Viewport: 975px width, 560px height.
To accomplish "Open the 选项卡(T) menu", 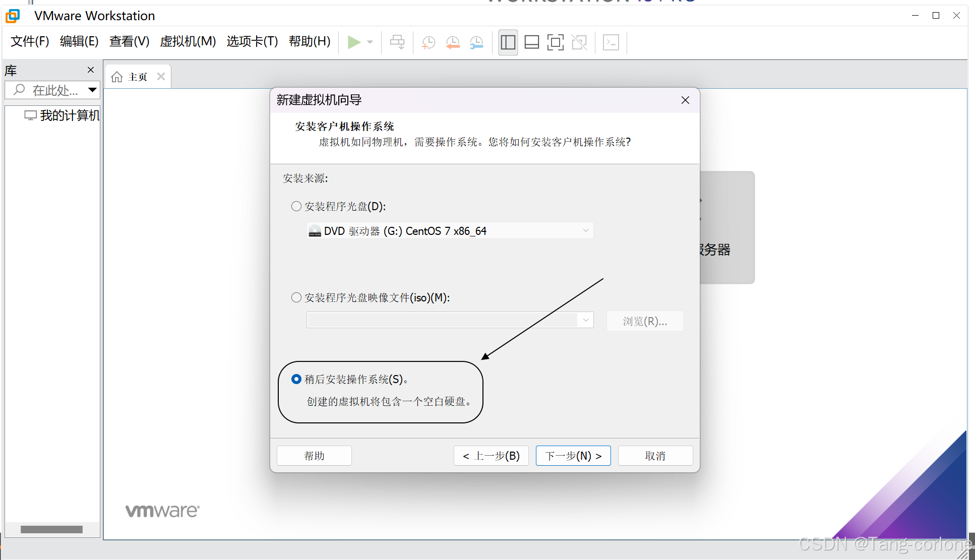I will [x=252, y=41].
